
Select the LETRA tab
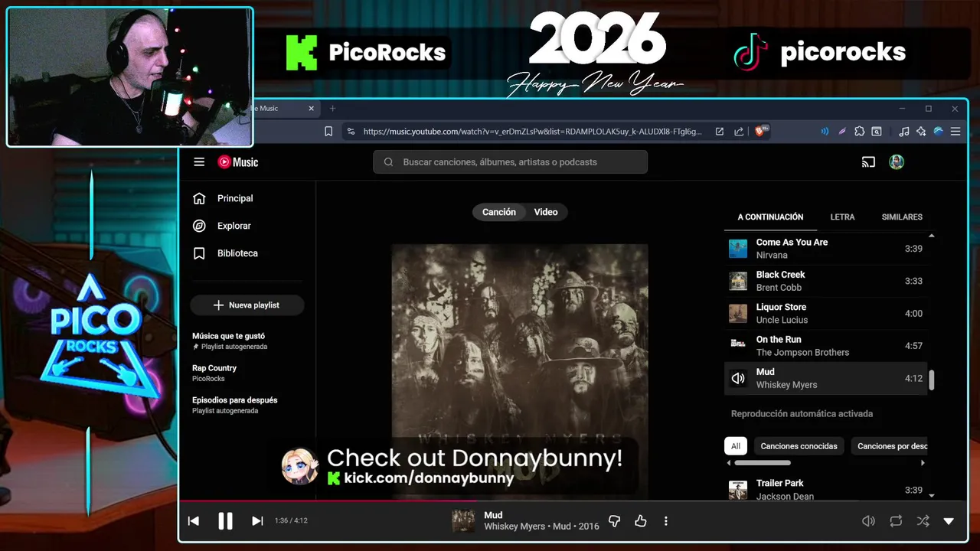842,217
